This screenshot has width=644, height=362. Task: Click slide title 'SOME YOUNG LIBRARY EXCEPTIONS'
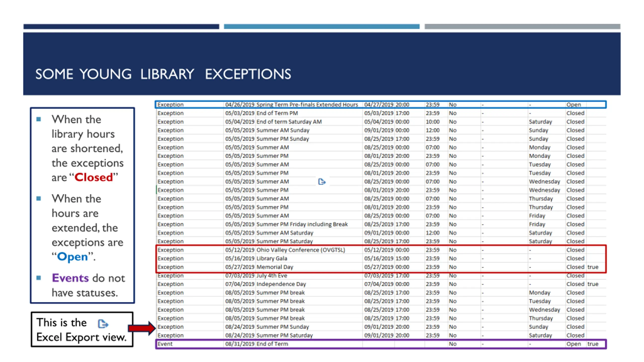point(163,74)
